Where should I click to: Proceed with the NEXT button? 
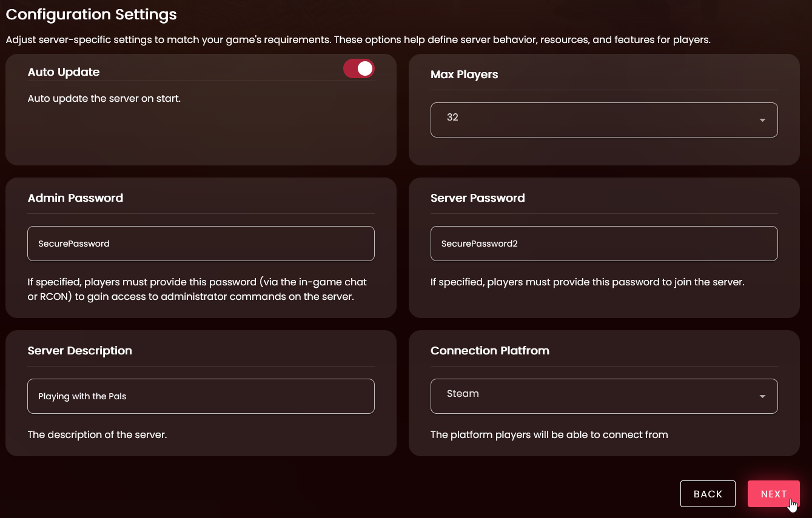(x=773, y=494)
